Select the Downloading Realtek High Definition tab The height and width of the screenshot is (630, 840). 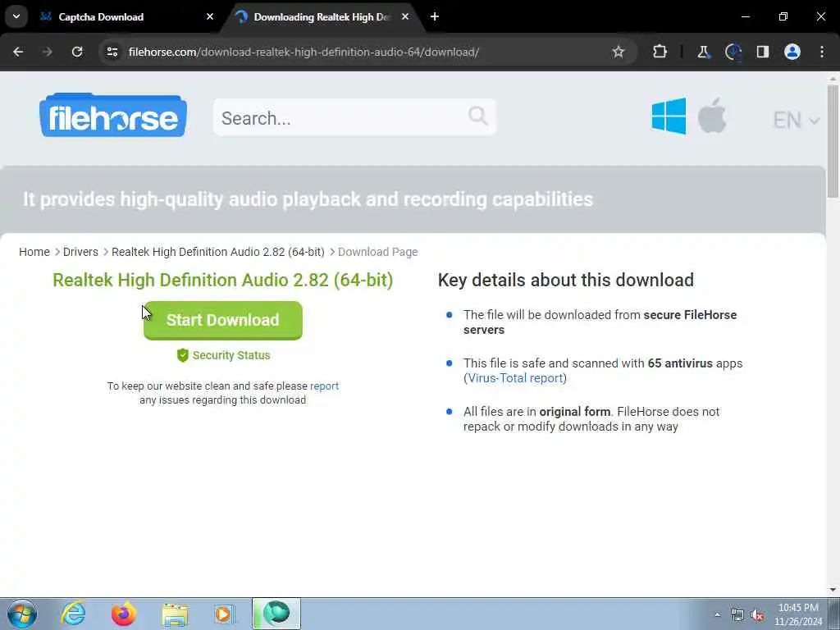[x=322, y=17]
